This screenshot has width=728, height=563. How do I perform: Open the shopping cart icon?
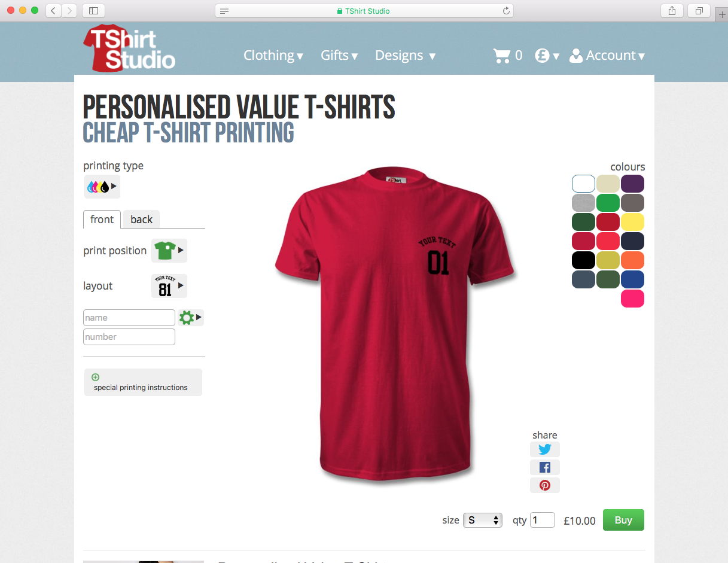[x=501, y=56]
